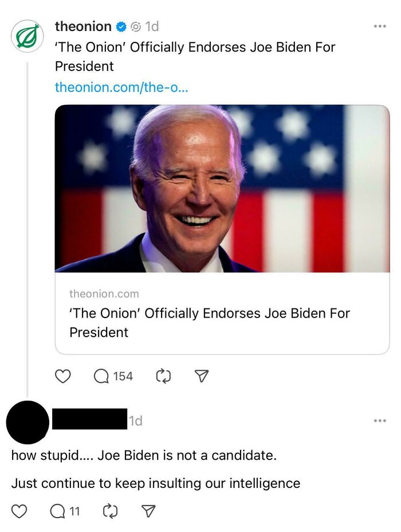
Task: Click the verified badge beside theonion
Action: (x=121, y=26)
